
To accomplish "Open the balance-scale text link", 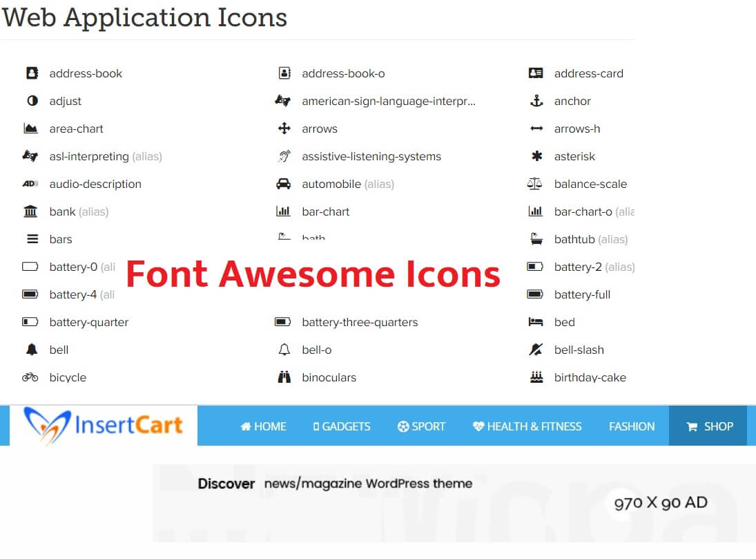I will (x=590, y=184).
